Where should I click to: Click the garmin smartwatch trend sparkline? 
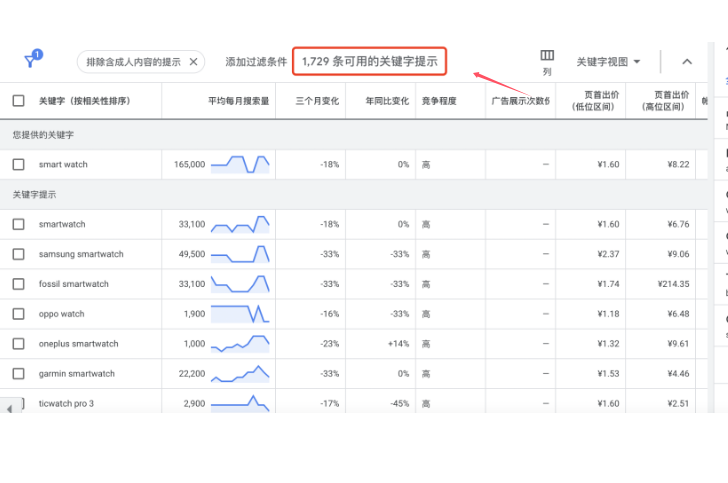pyautogui.click(x=240, y=374)
